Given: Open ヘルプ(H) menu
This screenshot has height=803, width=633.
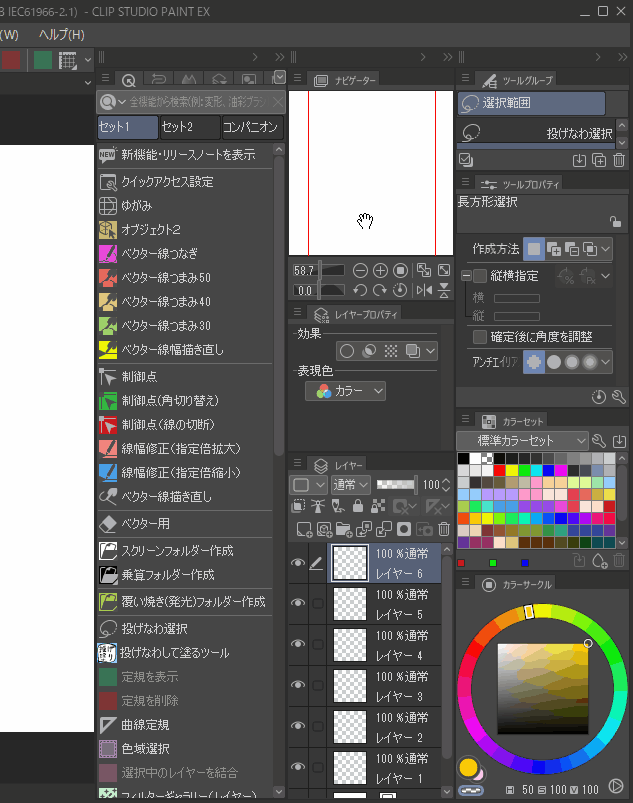Looking at the screenshot, I should click(x=61, y=35).
